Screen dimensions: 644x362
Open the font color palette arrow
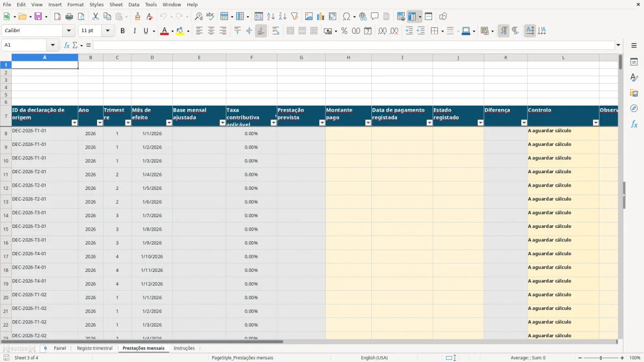172,31
